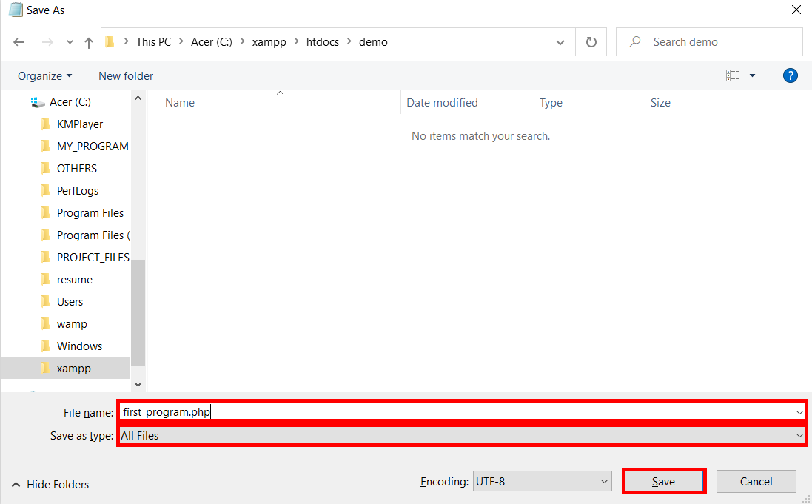This screenshot has height=504, width=812.
Task: Open the views dropdown next to layout icon
Action: (751, 75)
